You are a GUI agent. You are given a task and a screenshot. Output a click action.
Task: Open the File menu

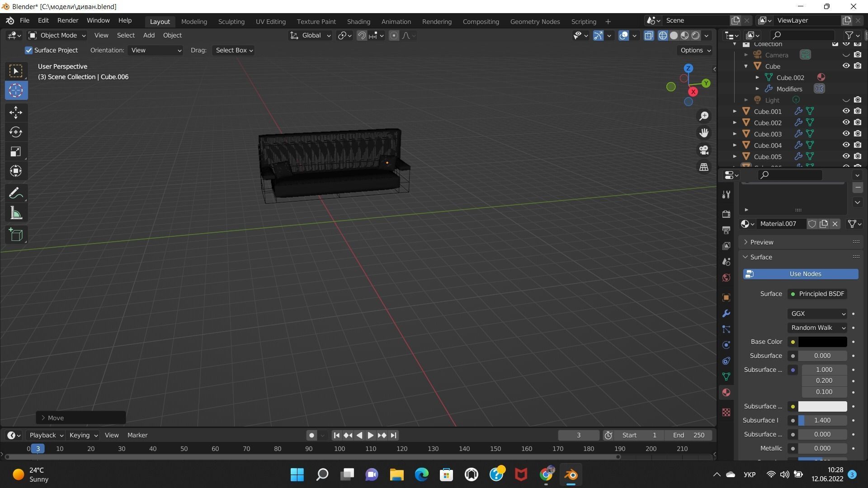24,21
